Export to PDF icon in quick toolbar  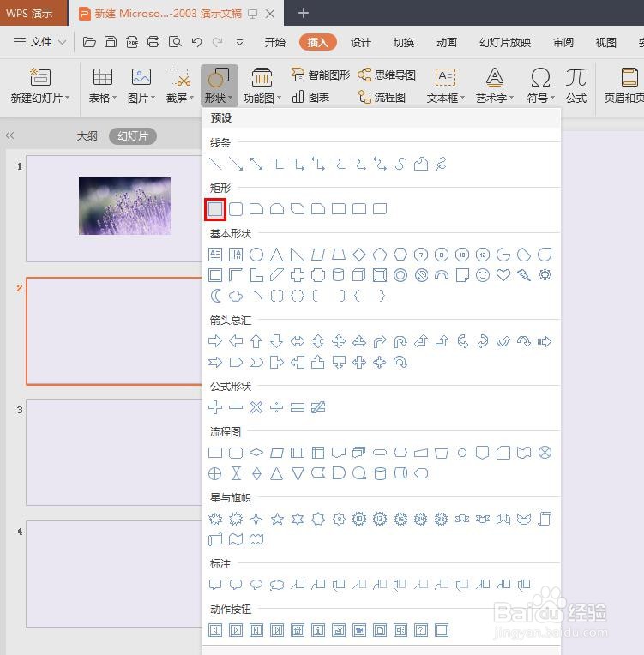[132, 42]
